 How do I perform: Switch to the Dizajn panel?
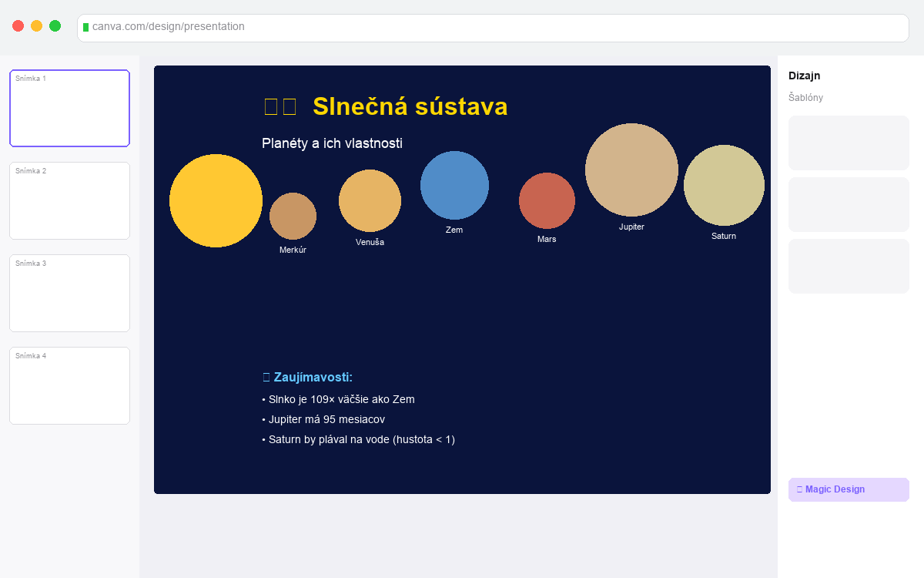coord(803,76)
